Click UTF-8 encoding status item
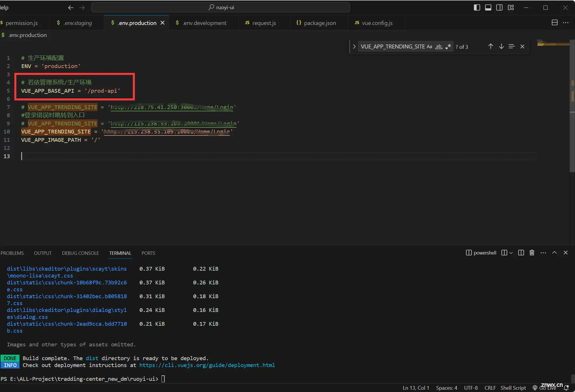 point(471,388)
